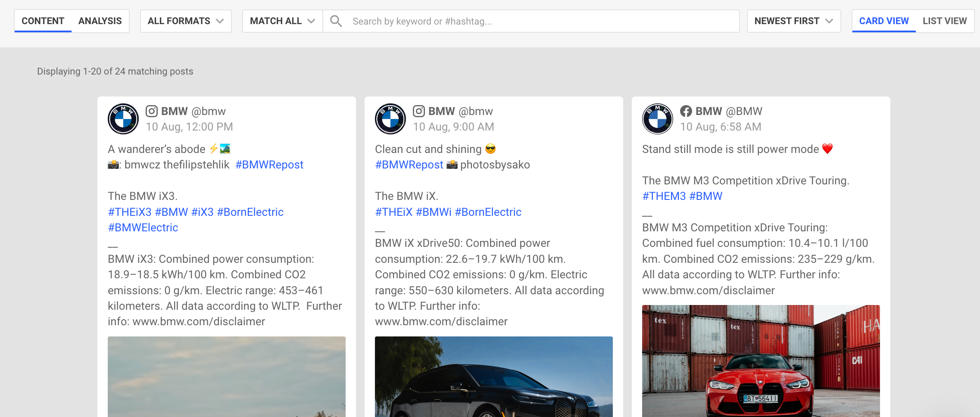980x417 pixels.
Task: Click '10 Aug, 9:00 AM' timestamp
Action: tap(453, 127)
